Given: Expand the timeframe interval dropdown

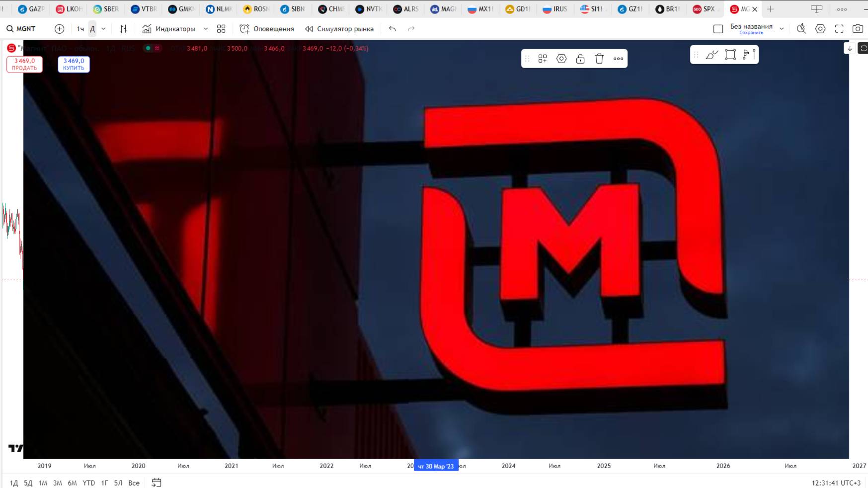Looking at the screenshot, I should tap(103, 29).
